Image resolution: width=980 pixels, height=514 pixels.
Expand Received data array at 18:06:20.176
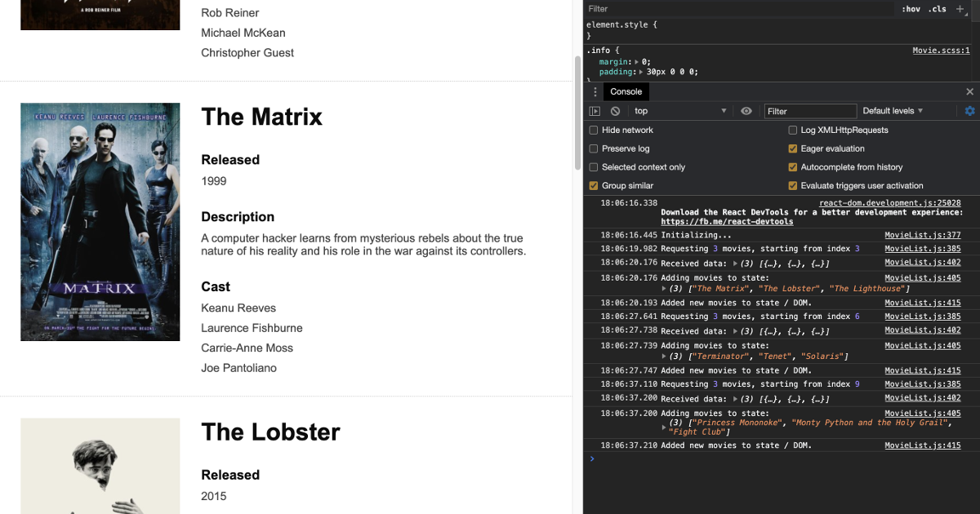coord(736,264)
